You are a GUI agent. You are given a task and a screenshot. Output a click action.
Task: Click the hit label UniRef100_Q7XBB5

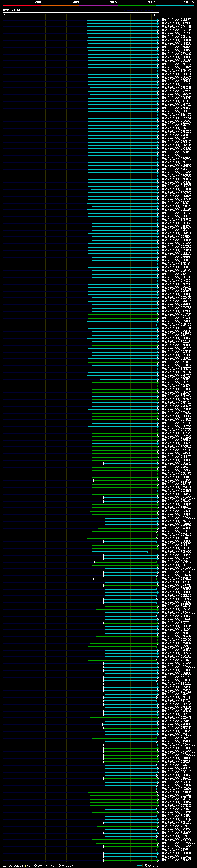click(177, 792)
